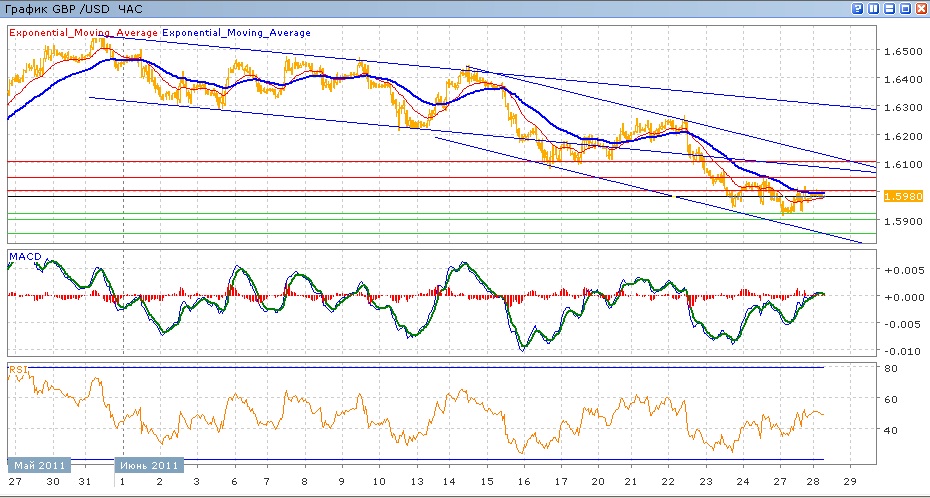The width and height of the screenshot is (930, 498).
Task: Click the vertical split layout icon
Action: coord(873,8)
